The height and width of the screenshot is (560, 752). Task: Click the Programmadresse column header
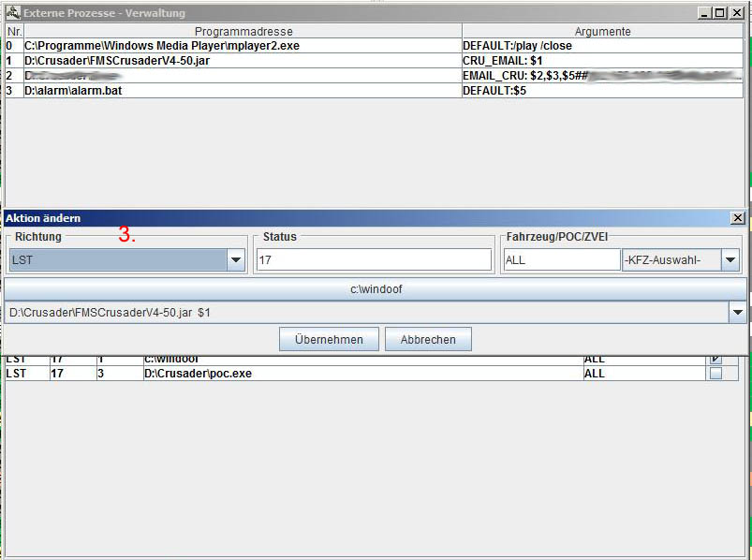242,31
